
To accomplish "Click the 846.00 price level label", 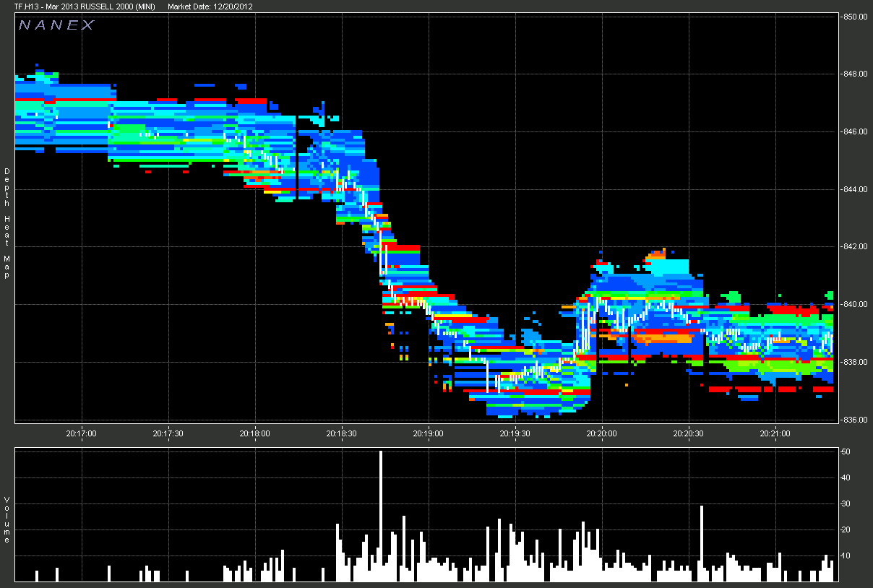I will point(856,131).
